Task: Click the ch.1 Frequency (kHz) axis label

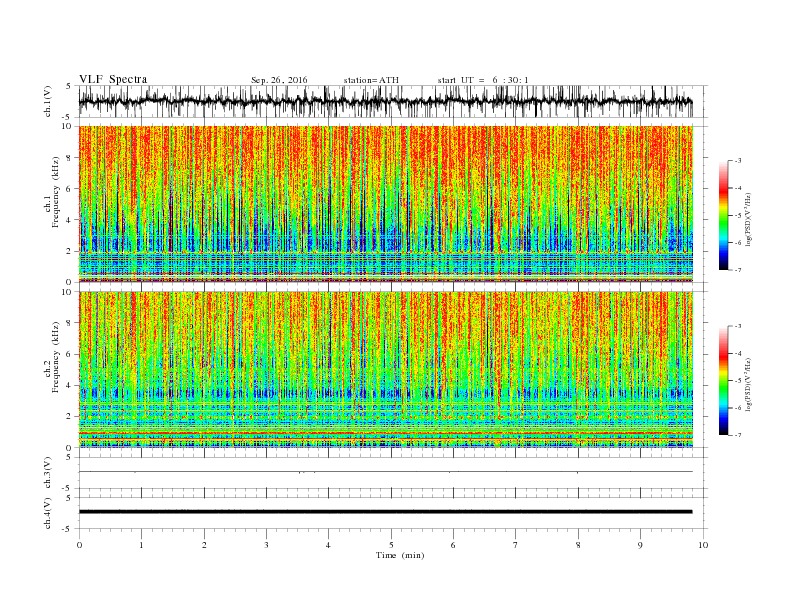Action: pos(52,192)
